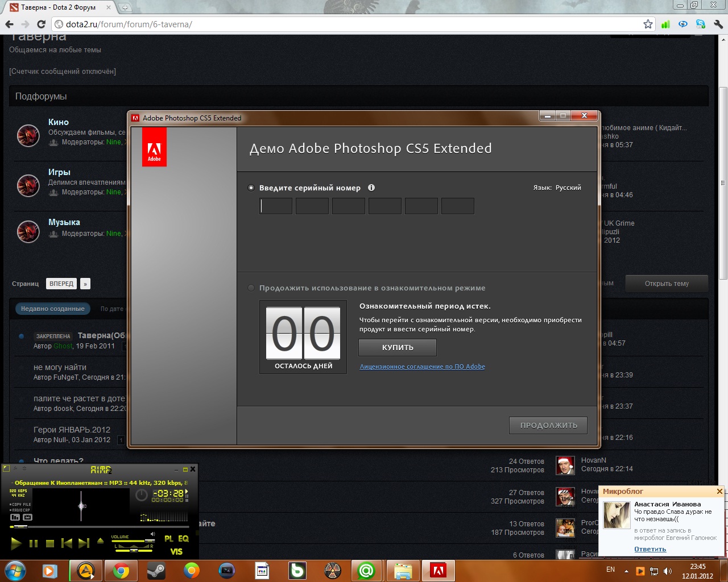This screenshot has width=728, height=582.
Task: Open the Игры subforum link
Action: (59, 172)
